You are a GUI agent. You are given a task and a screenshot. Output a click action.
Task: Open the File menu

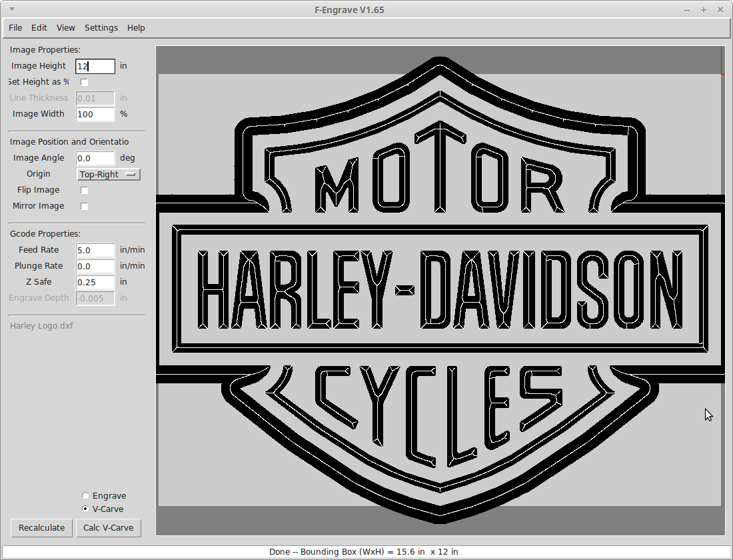(x=15, y=27)
